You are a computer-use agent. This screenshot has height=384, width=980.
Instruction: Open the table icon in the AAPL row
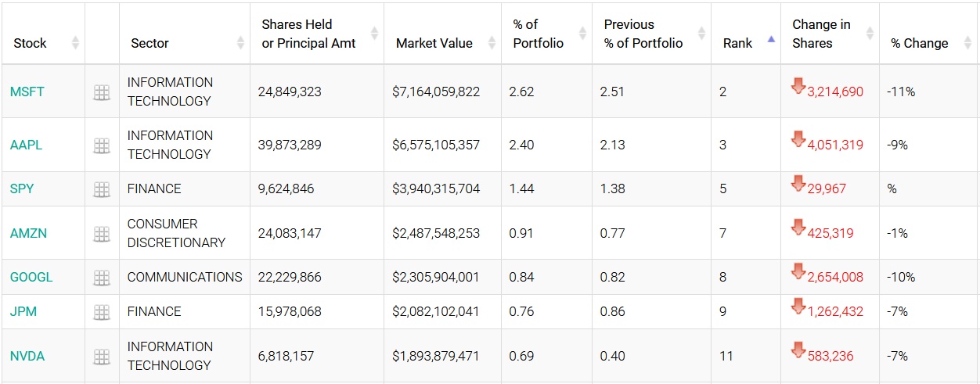pyautogui.click(x=102, y=145)
